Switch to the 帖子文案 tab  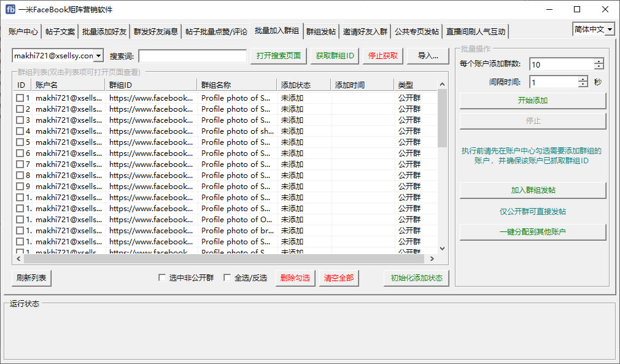[60, 32]
